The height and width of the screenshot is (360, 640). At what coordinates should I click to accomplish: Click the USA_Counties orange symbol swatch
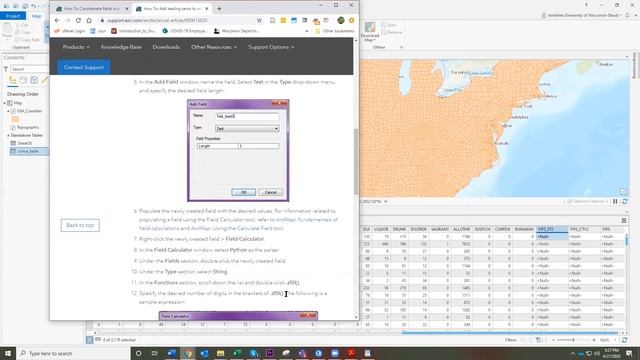pos(15,119)
